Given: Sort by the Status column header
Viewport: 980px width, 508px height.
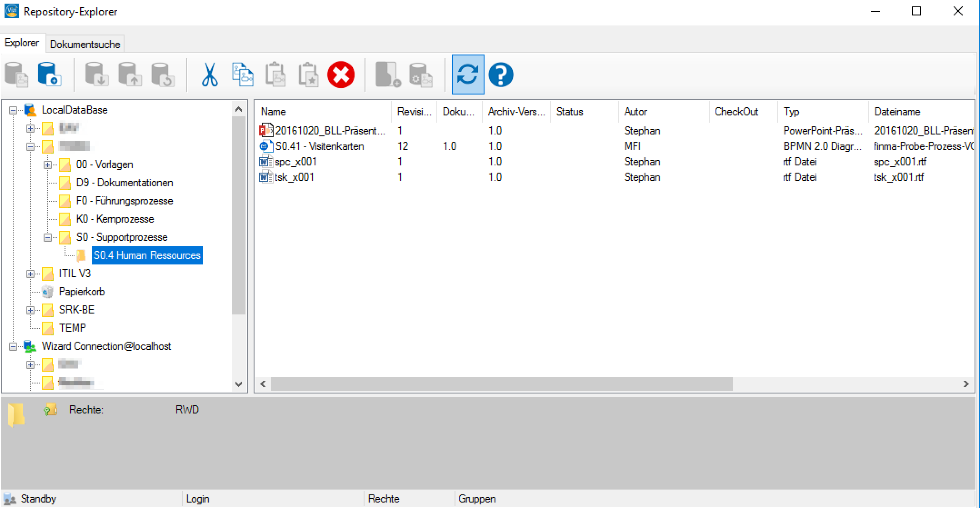Looking at the screenshot, I should point(584,112).
